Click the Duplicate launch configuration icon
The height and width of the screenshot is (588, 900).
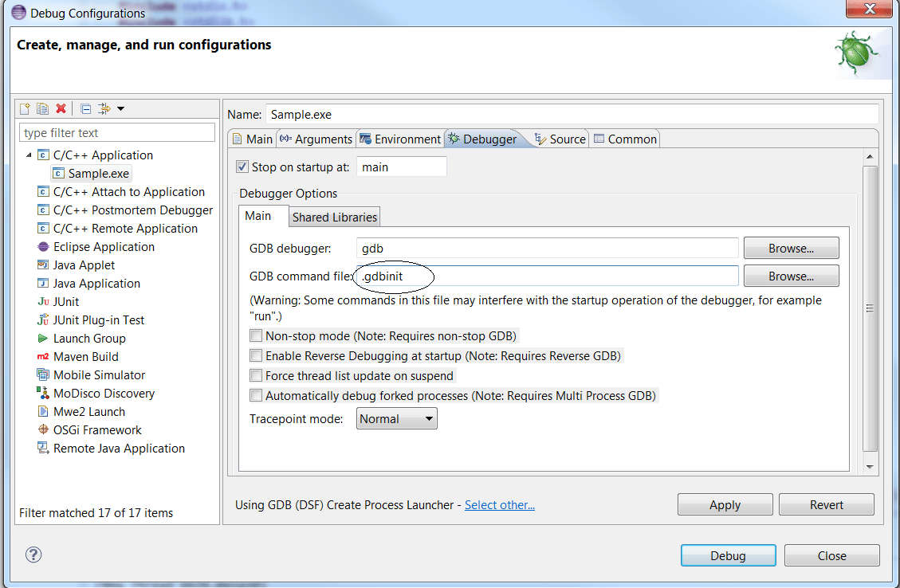pos(43,108)
